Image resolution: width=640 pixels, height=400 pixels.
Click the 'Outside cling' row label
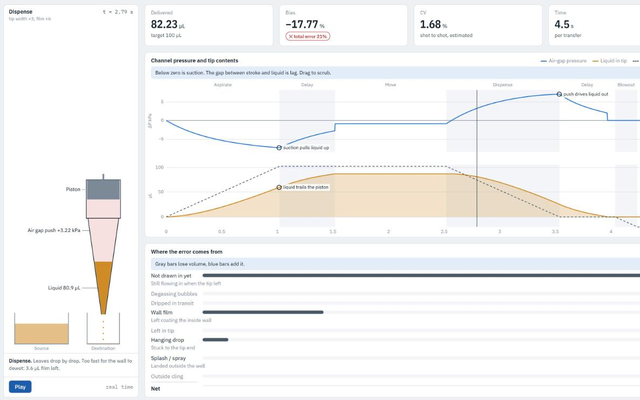point(167,376)
